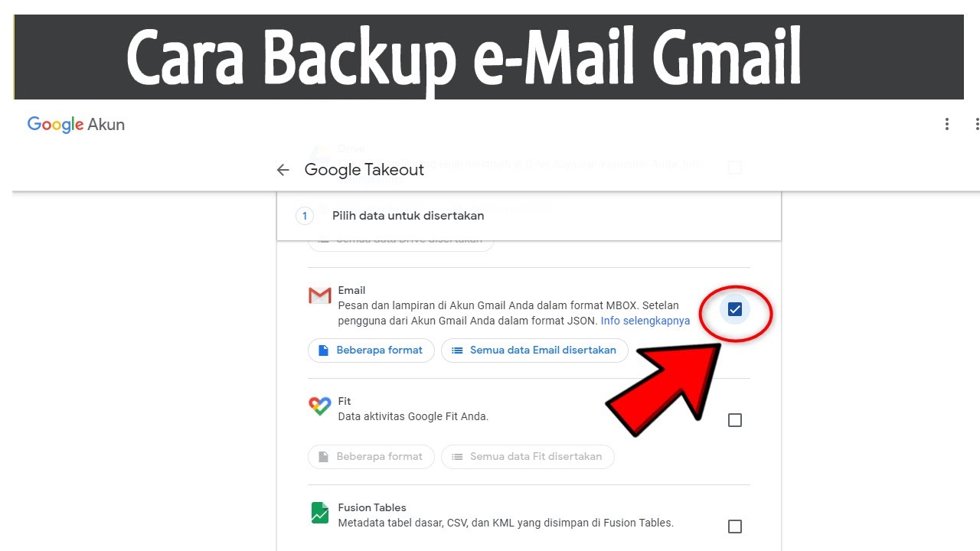Check the Fusion Tables checkbox

click(x=735, y=527)
